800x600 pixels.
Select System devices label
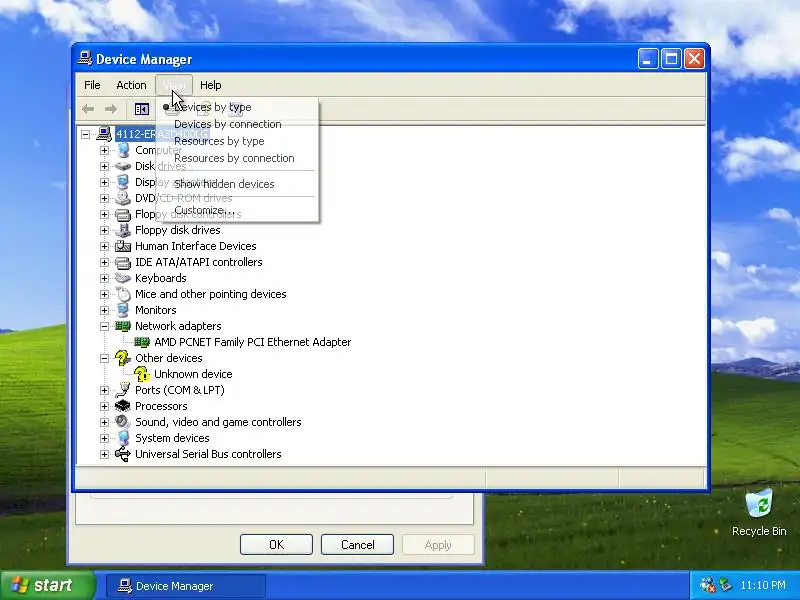pyautogui.click(x=172, y=438)
